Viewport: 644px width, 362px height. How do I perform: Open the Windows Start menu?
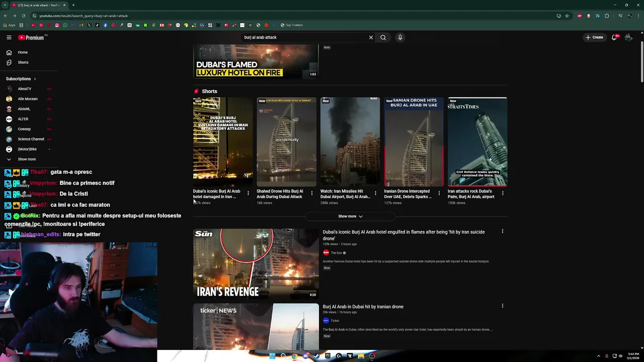tap(272, 356)
